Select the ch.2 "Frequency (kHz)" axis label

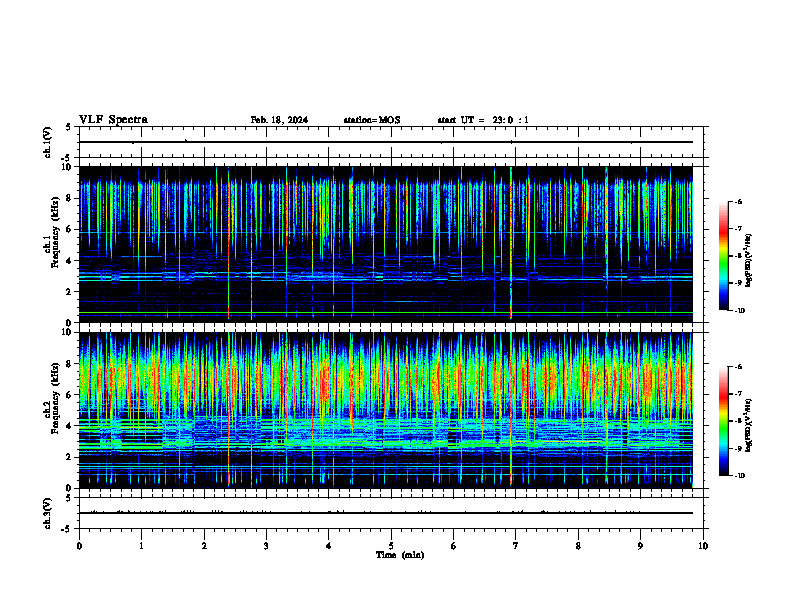pos(55,398)
